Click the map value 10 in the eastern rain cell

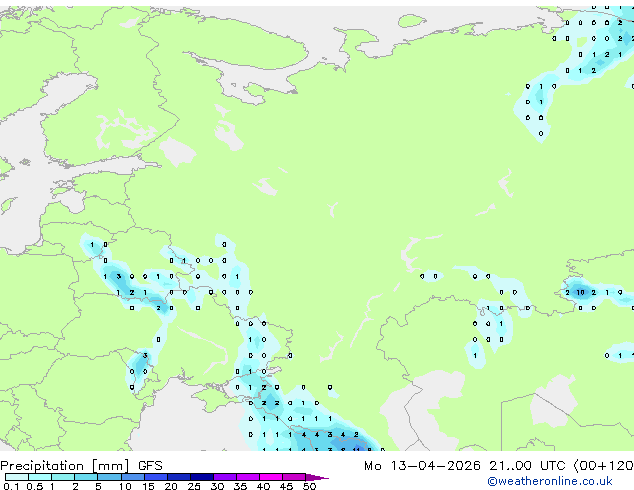(580, 292)
